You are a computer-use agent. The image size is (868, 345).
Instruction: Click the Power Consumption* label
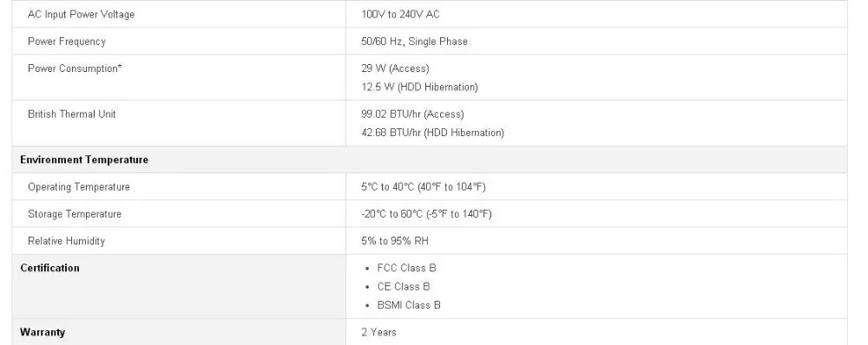75,68
